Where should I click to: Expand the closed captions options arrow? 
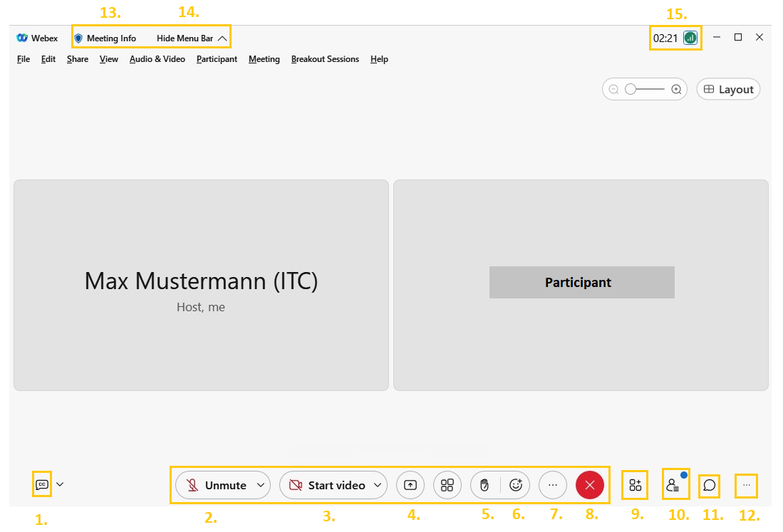click(60, 484)
